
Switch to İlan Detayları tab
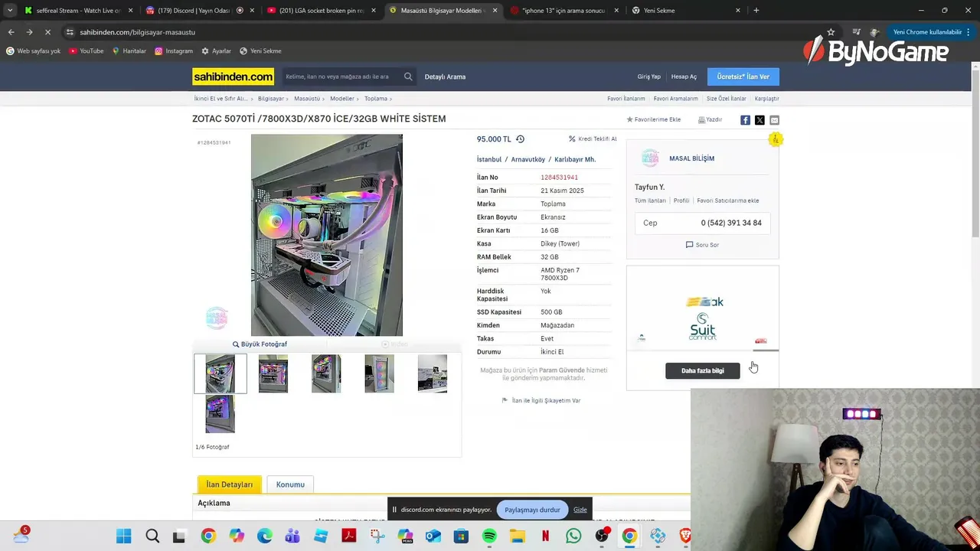[x=229, y=484]
